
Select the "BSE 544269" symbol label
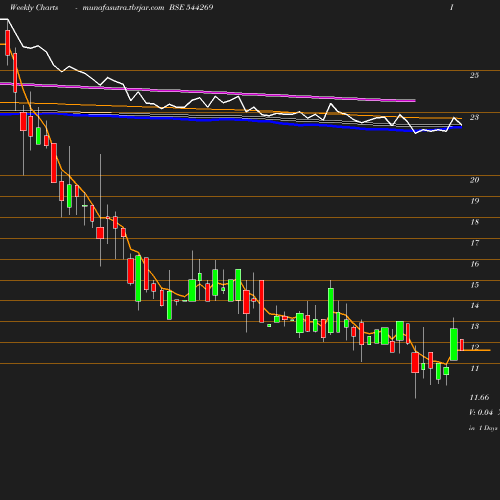pyautogui.click(x=191, y=7)
